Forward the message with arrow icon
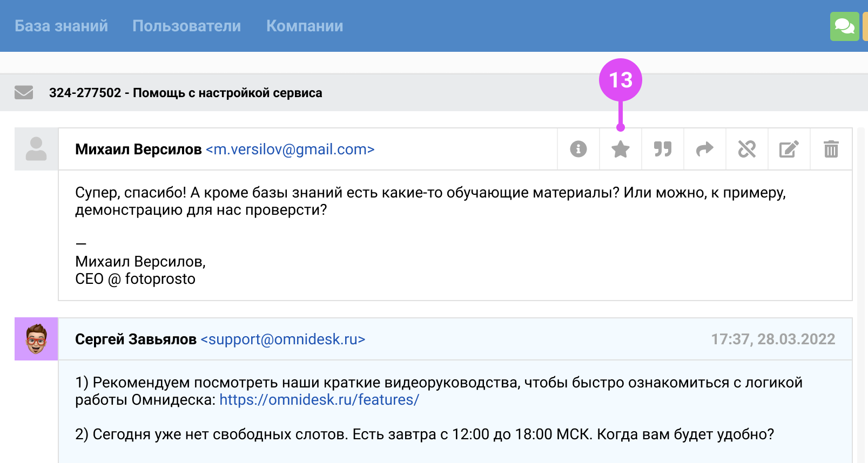This screenshot has width=868, height=463. tap(705, 149)
